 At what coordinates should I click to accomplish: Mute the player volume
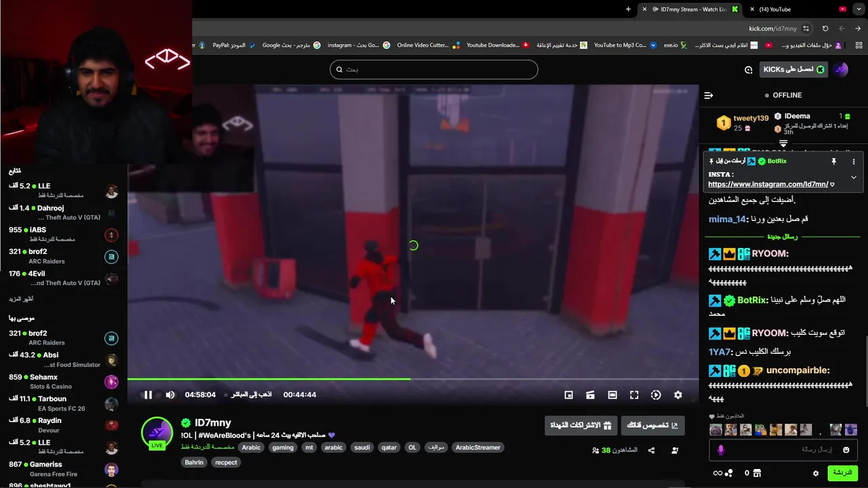pos(170,394)
